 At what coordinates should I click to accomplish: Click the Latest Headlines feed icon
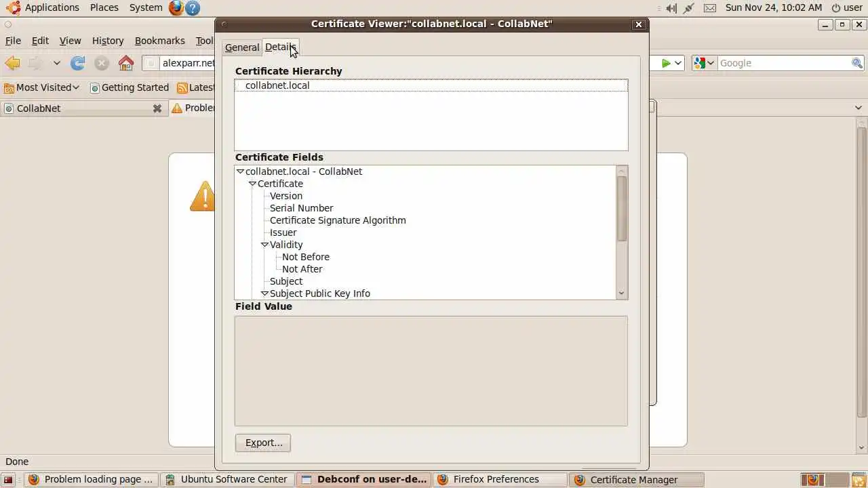(x=182, y=87)
